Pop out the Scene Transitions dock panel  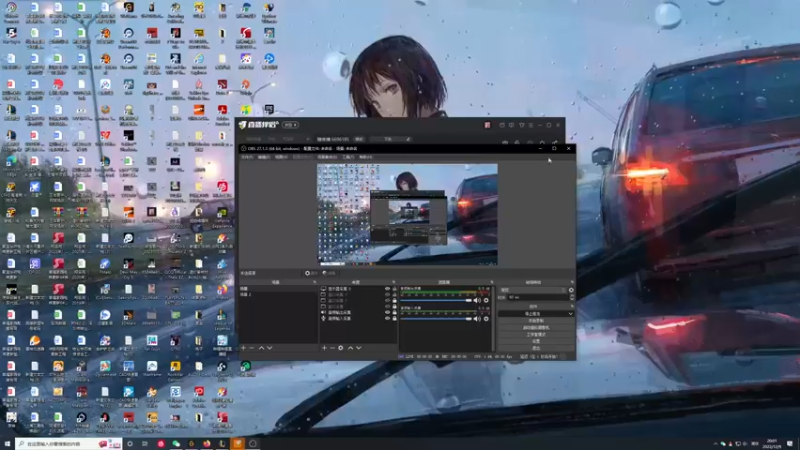[x=572, y=282]
